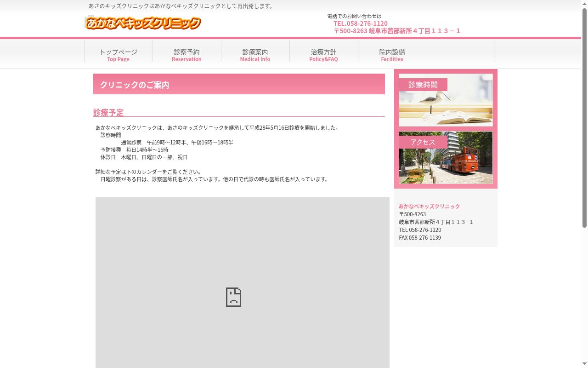588x368 pixels.
Task: Click the あかなべキッズクリニック logo
Action: click(x=143, y=23)
